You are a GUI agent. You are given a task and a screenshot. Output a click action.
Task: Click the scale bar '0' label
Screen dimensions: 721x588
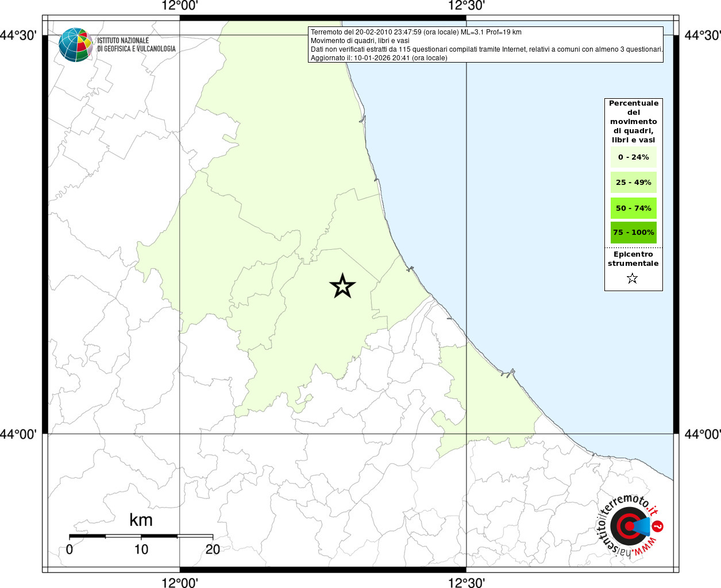click(x=70, y=550)
